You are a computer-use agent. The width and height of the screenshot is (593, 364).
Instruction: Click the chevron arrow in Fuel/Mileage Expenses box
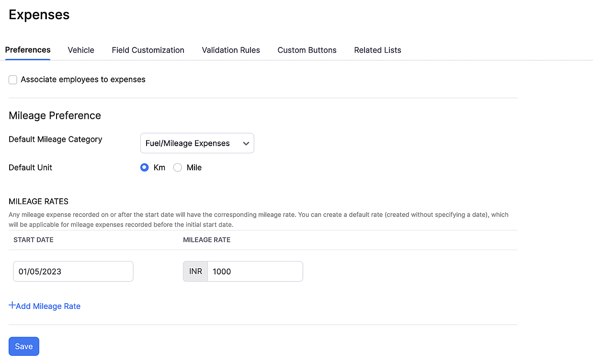pyautogui.click(x=246, y=143)
